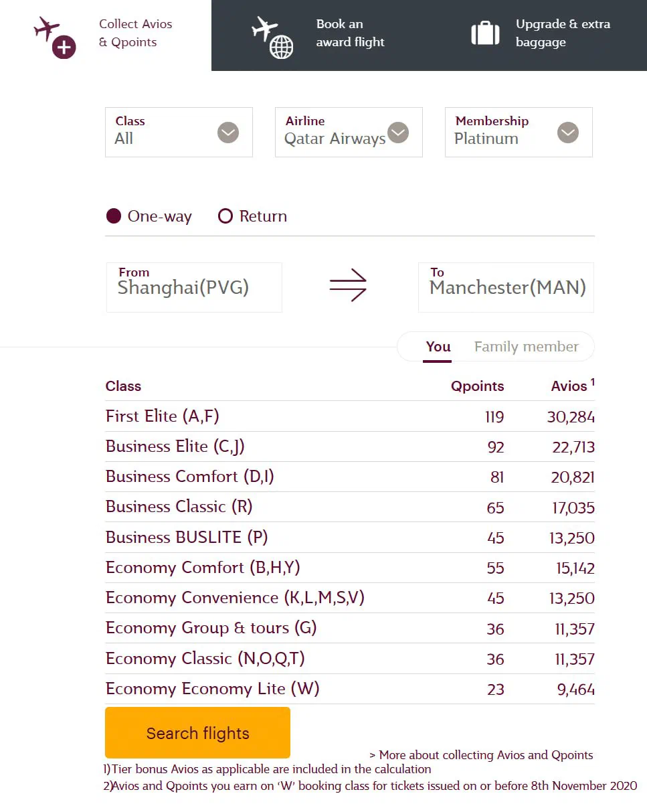Click the suitcase upgrade baggage icon
647x812 pixels.
click(x=485, y=33)
